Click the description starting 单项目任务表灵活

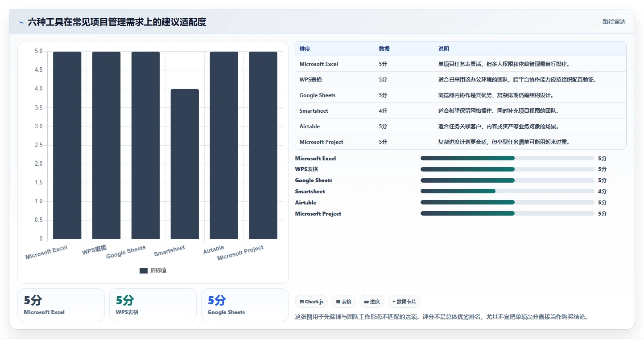click(504, 64)
